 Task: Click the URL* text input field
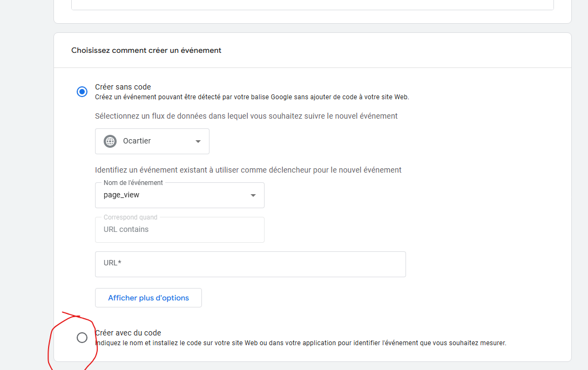[250, 264]
